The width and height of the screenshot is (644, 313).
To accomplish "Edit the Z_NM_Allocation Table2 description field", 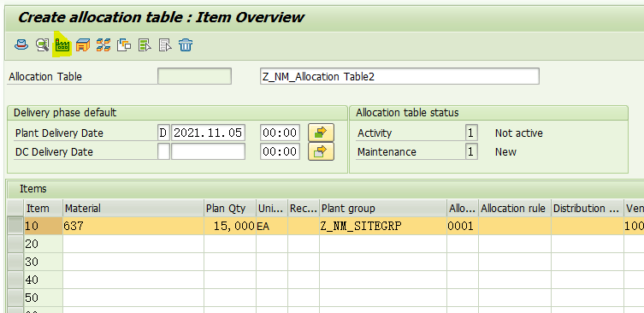I will (x=399, y=76).
